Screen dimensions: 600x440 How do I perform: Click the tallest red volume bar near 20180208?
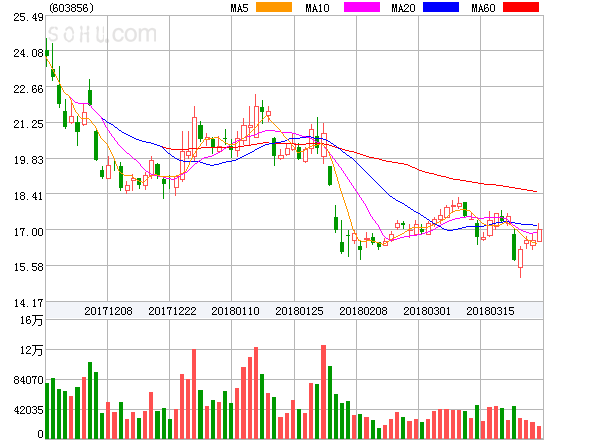pyautogui.click(x=323, y=392)
